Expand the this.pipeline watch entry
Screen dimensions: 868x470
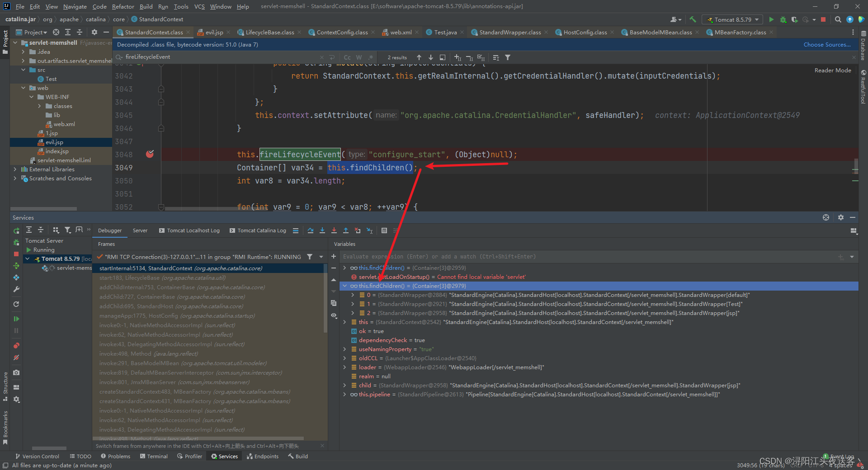345,395
